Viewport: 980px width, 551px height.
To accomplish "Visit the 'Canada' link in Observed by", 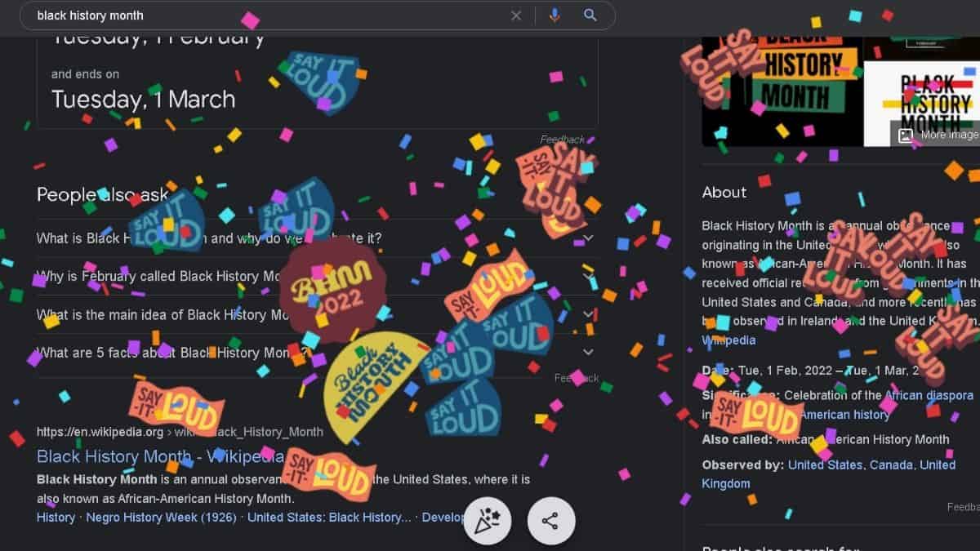I will click(x=890, y=464).
